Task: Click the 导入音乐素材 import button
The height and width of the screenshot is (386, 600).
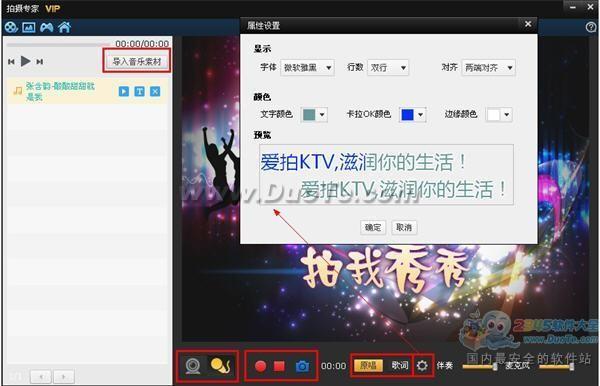Action: tap(137, 61)
